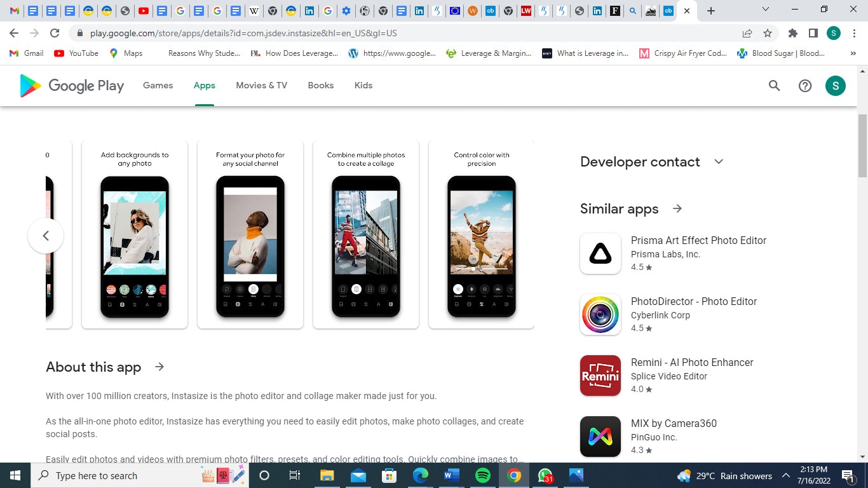868x488 pixels.
Task: Open the MIX by Camera360 icon
Action: click(x=600, y=437)
